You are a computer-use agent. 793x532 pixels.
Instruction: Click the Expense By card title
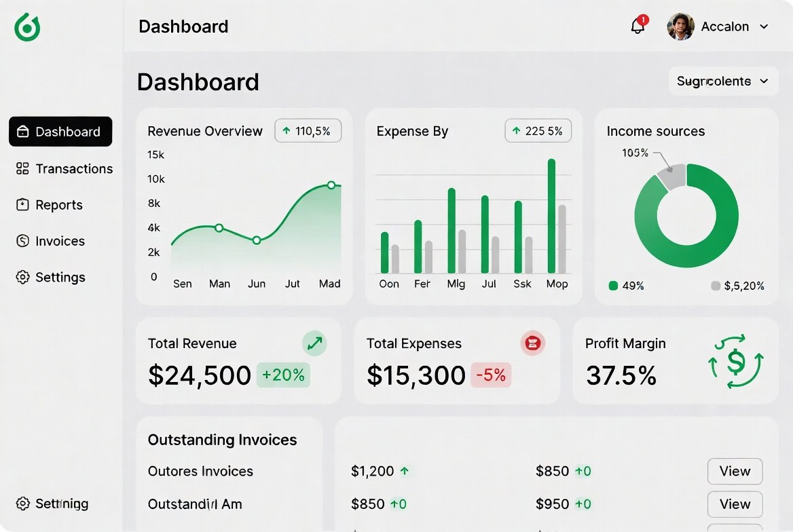pyautogui.click(x=412, y=132)
